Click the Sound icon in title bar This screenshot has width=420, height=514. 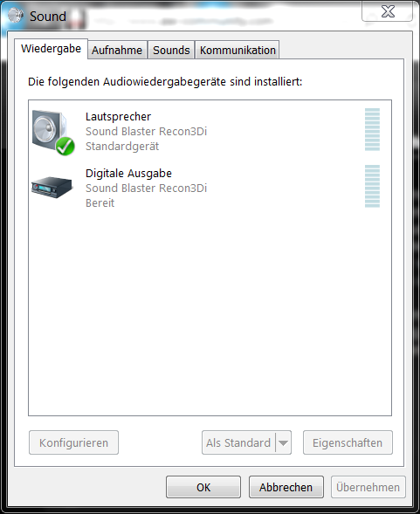click(x=16, y=16)
